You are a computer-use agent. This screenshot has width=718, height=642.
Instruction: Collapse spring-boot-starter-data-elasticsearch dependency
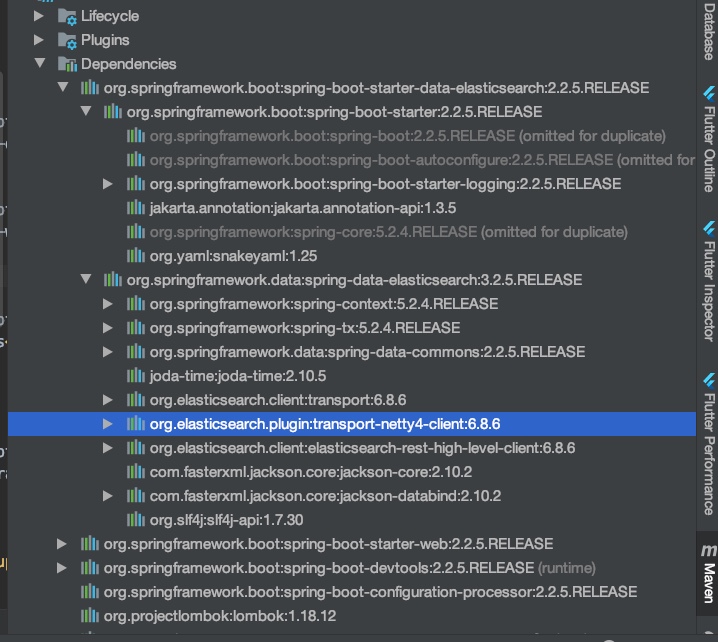click(x=62, y=88)
